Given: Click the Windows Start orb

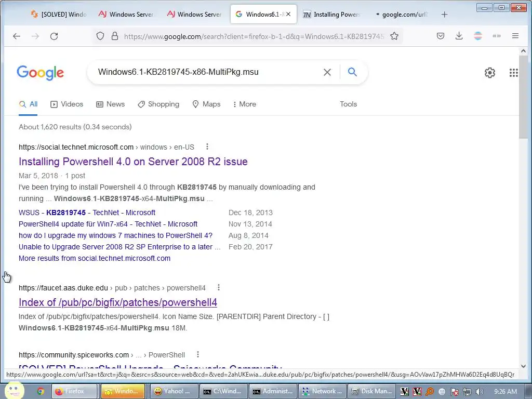Looking at the screenshot, I should [x=14, y=391].
